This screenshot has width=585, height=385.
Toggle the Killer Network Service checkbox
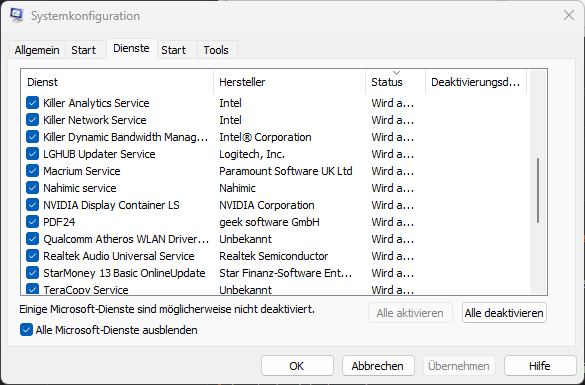coord(32,120)
